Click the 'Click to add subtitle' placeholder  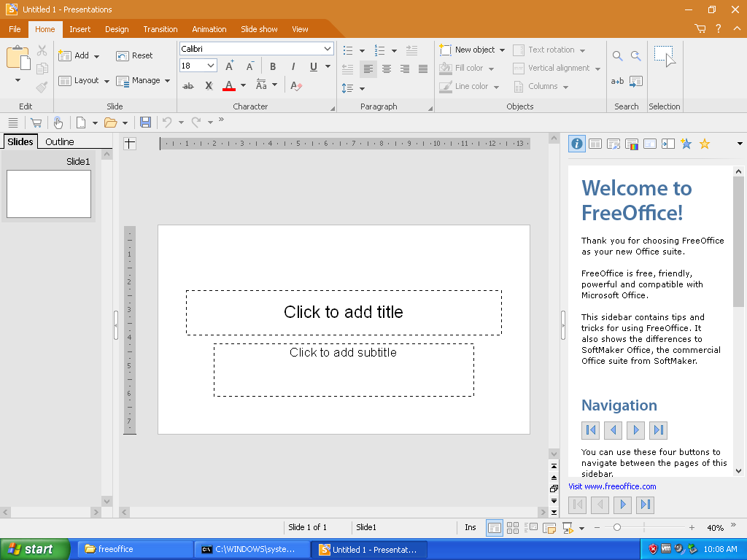(x=344, y=370)
